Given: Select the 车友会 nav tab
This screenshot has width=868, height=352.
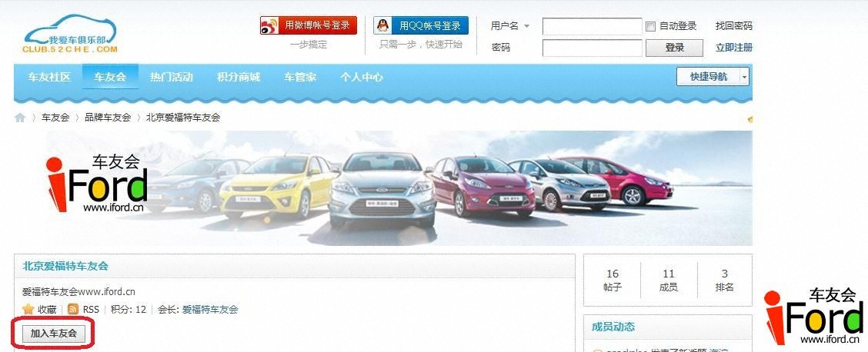Looking at the screenshot, I should point(110,77).
